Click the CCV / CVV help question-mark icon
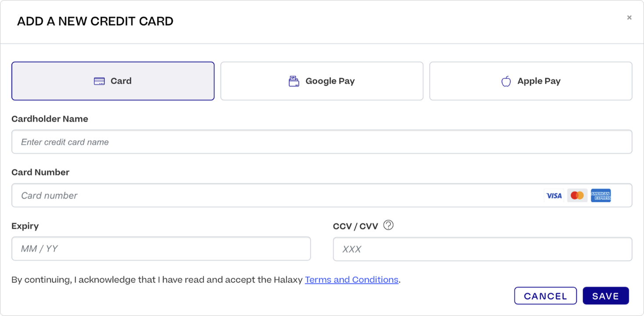 coord(388,225)
